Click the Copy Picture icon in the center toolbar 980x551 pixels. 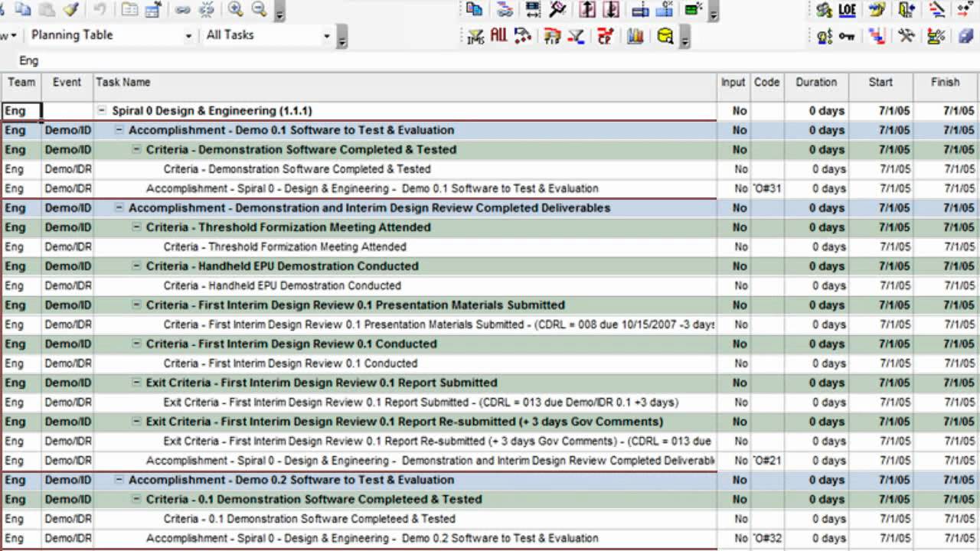click(475, 9)
